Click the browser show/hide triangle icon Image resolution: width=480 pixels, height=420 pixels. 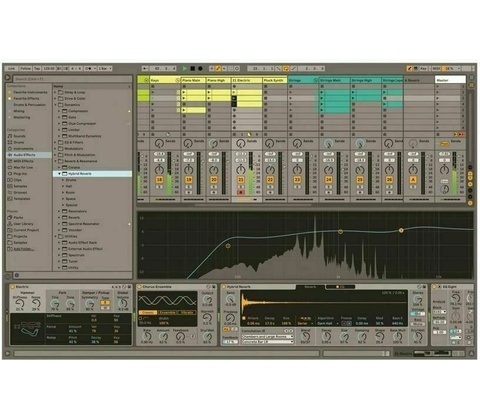[x=8, y=78]
